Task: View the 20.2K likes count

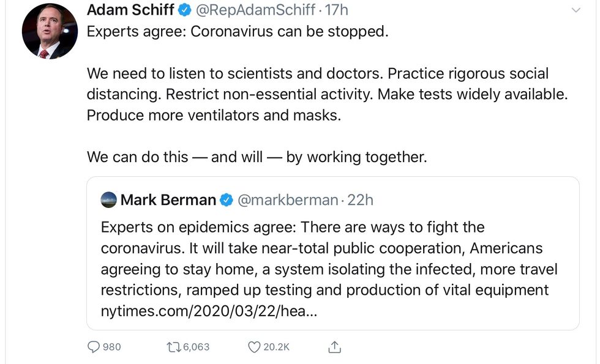Action: tap(277, 347)
